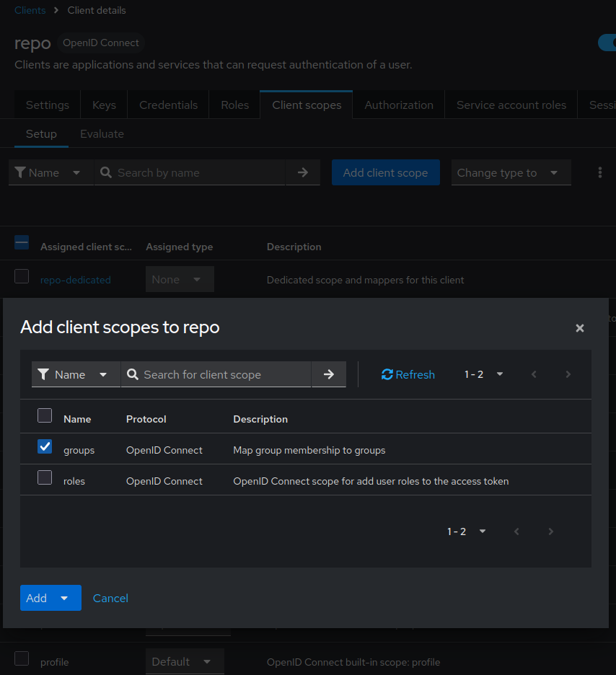Click the search arrow in dialog

pyautogui.click(x=329, y=374)
